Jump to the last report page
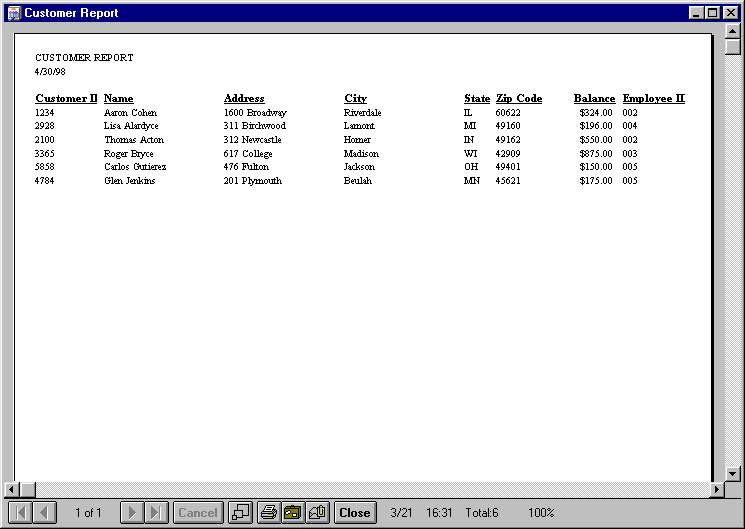Image resolution: width=745 pixels, height=529 pixels. coord(156,513)
